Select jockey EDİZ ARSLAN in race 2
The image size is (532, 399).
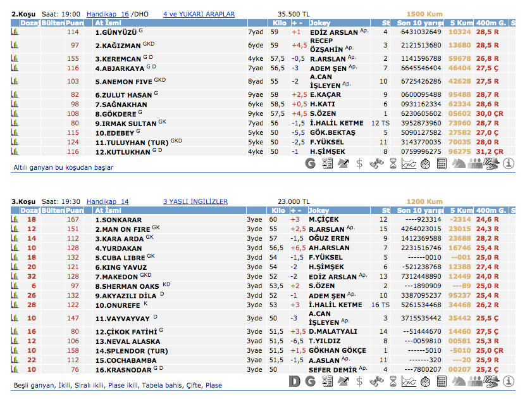tap(334, 32)
